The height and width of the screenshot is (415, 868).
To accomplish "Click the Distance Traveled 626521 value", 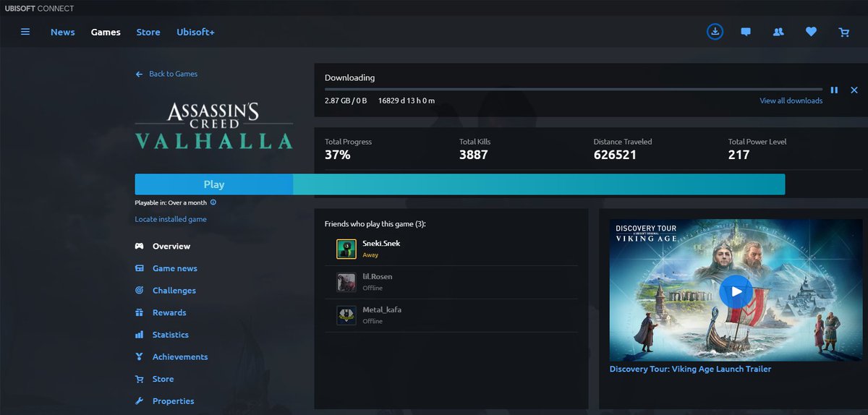I will [615, 155].
